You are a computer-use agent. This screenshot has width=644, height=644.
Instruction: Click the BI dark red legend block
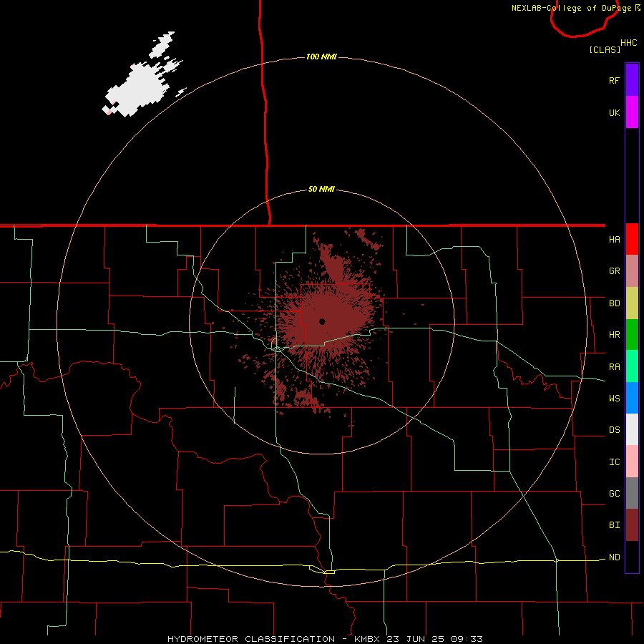pos(632,525)
